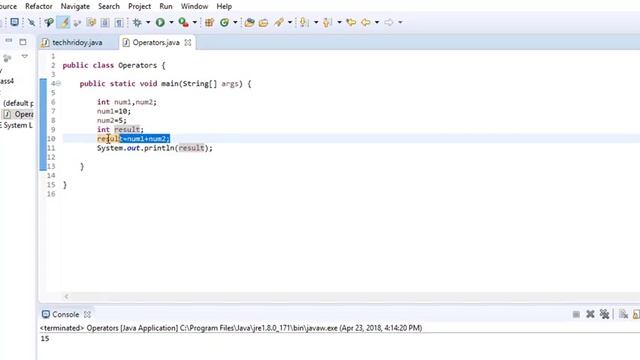Viewport: 640px width, 360px height.
Task: Open the Refactor menu
Action: (x=39, y=7)
